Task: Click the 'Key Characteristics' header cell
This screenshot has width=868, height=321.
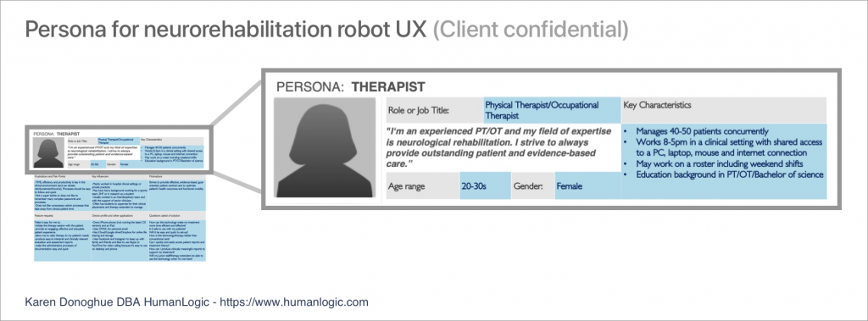Action: (724, 109)
